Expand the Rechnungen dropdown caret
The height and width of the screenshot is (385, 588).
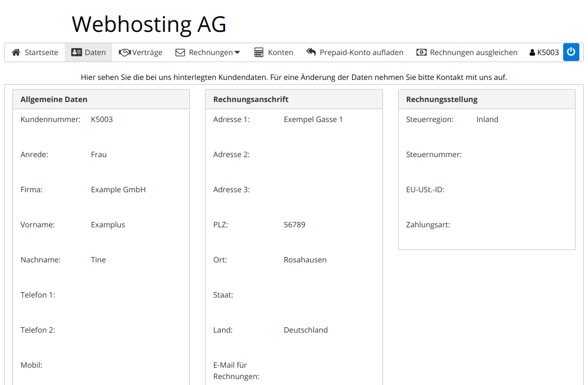(237, 52)
